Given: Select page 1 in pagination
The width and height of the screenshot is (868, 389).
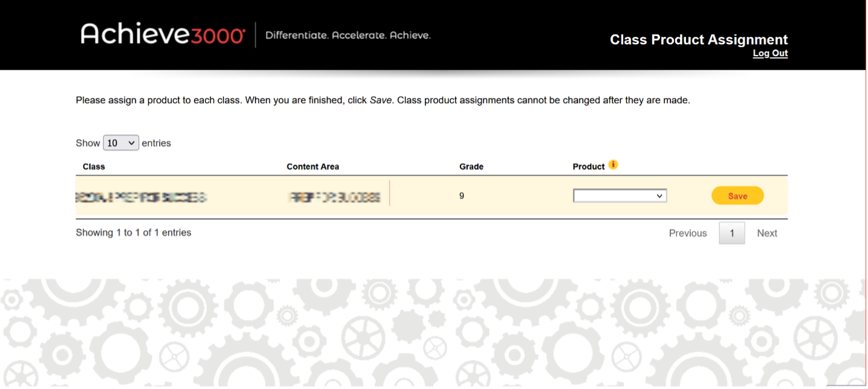Looking at the screenshot, I should pos(732,233).
